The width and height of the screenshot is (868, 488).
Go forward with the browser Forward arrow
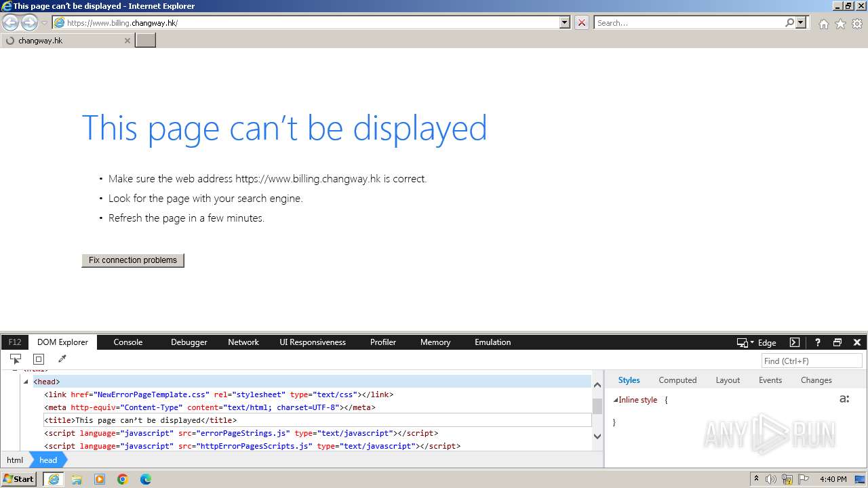pos(29,23)
